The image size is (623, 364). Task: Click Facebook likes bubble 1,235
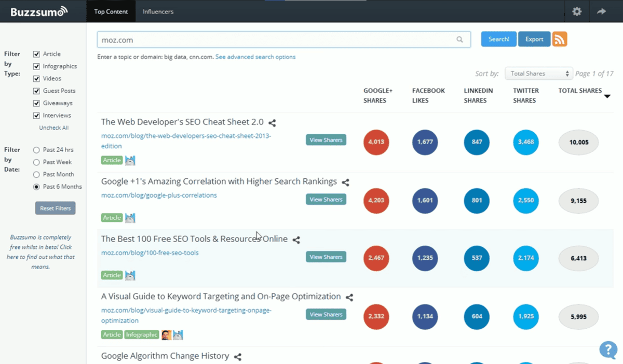[x=425, y=258]
